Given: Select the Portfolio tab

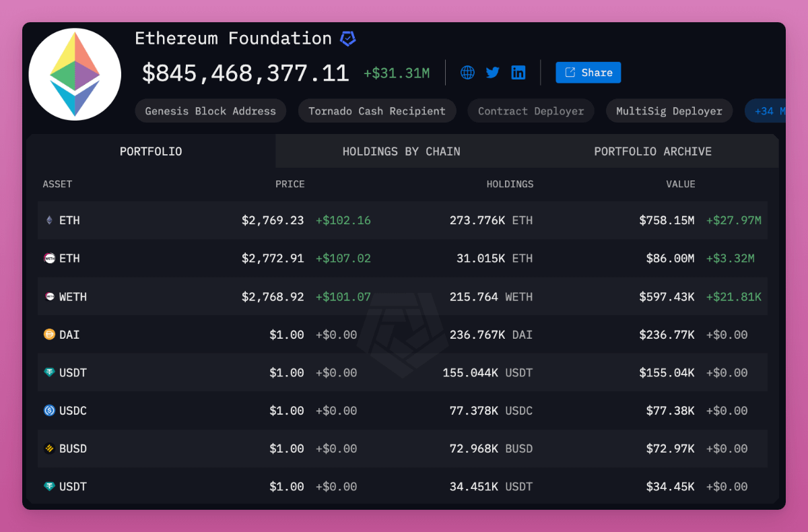Looking at the screenshot, I should [151, 152].
